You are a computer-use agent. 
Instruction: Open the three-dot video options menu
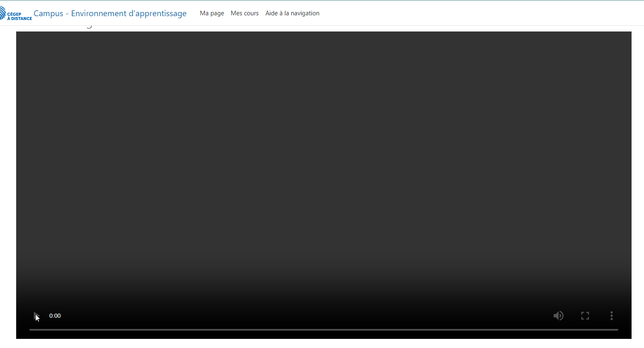click(x=611, y=316)
